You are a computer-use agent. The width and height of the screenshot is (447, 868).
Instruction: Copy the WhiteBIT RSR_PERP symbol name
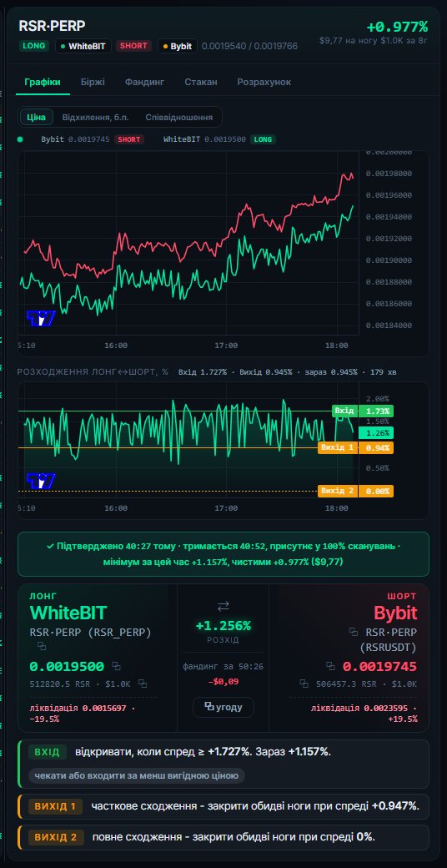point(42,646)
